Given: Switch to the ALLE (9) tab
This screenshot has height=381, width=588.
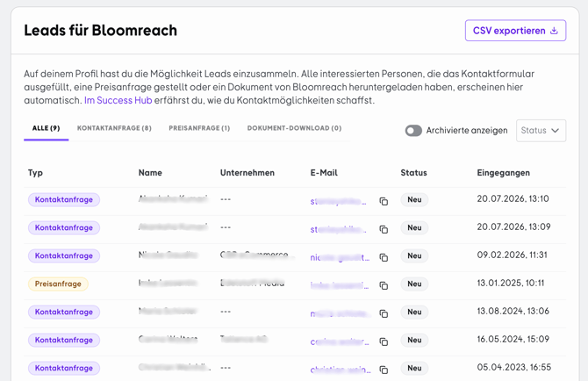Looking at the screenshot, I should tap(47, 128).
